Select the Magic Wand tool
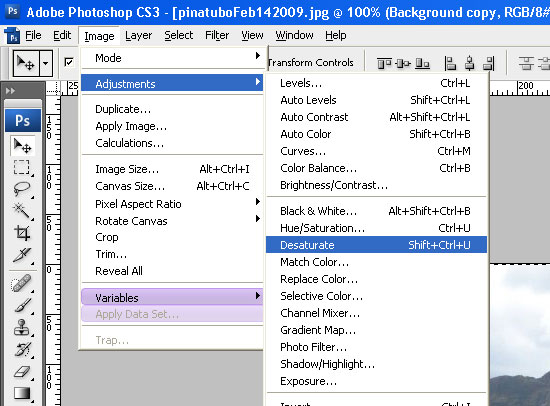Screen dimensions: 550x406 pyautogui.click(x=22, y=211)
